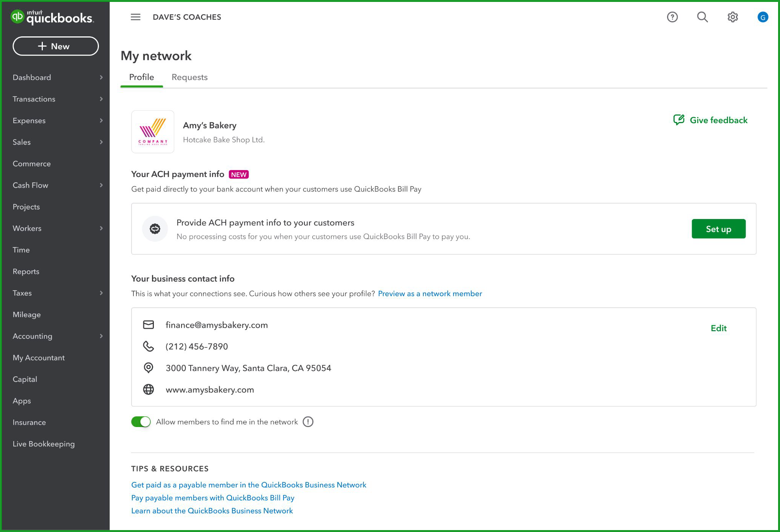Expand the Transactions chevron
The image size is (780, 532).
coord(101,99)
